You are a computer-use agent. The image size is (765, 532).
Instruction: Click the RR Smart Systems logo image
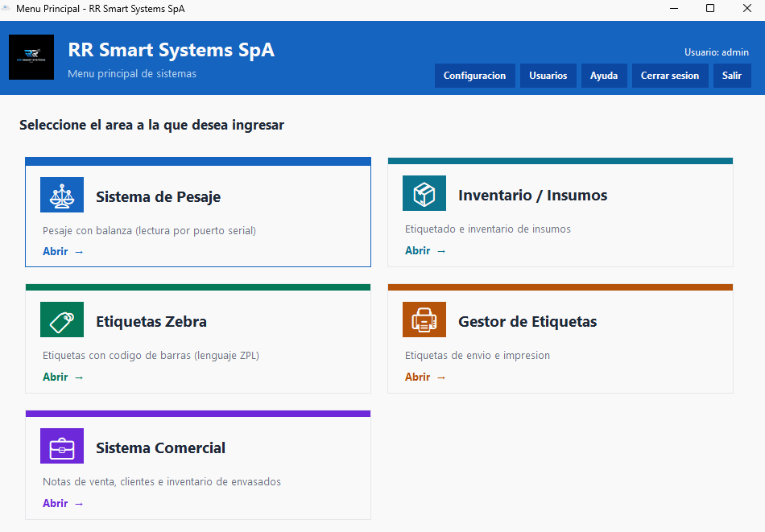tap(31, 57)
